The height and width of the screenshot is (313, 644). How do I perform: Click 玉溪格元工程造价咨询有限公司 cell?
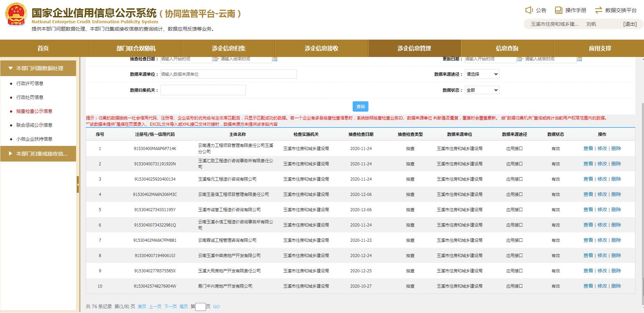click(x=227, y=179)
